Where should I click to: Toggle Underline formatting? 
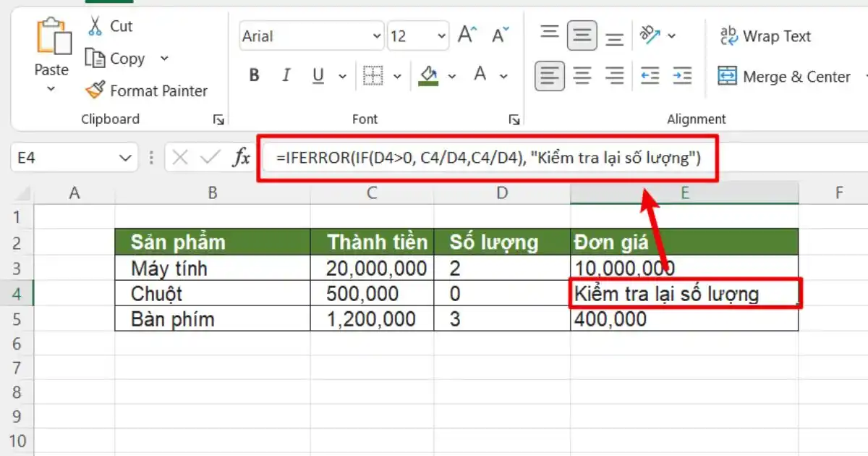coord(318,75)
